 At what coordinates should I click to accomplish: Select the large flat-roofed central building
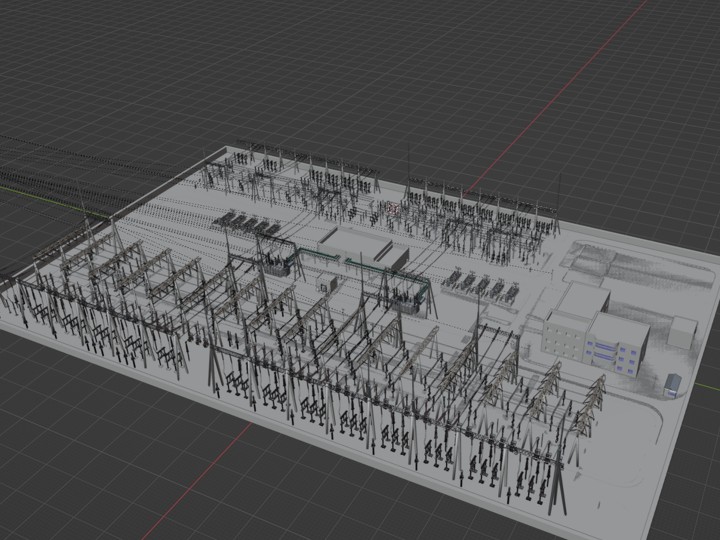(x=362, y=248)
